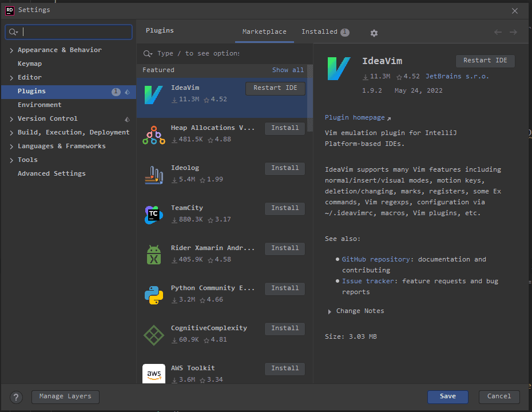
Task: Click the plugins gear settings icon
Action: [x=374, y=33]
